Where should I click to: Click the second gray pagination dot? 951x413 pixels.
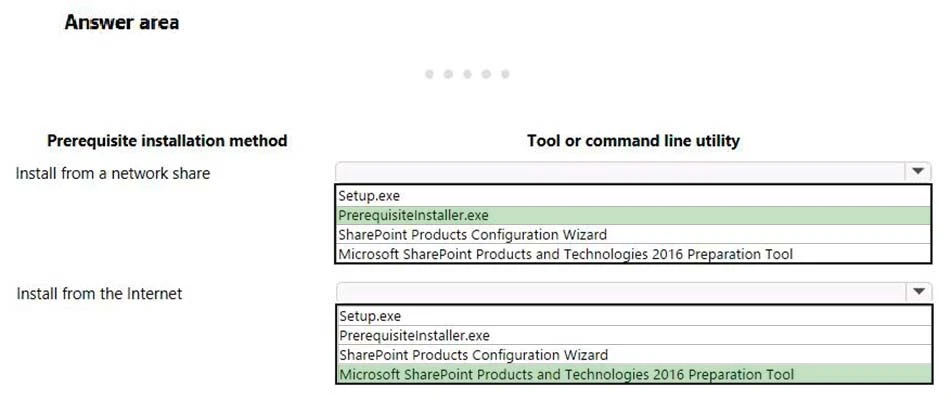click(x=448, y=74)
